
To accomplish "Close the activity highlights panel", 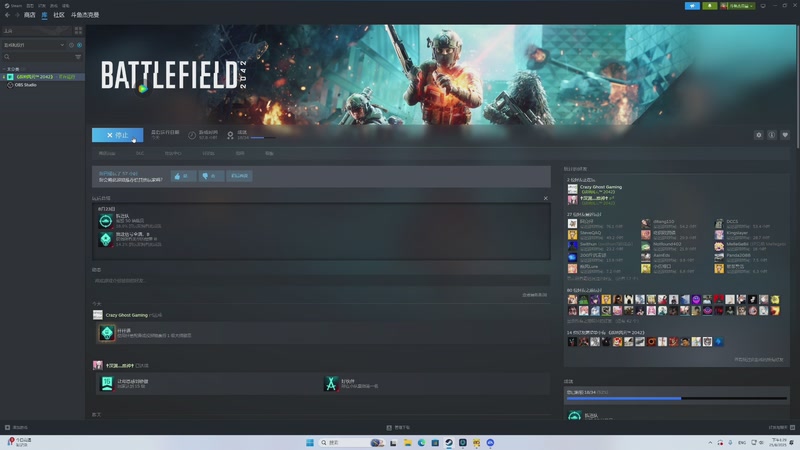I will pyautogui.click(x=545, y=198).
